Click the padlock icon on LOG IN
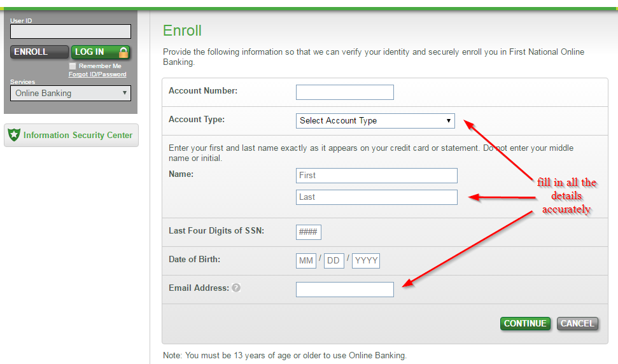Image resolution: width=618 pixels, height=364 pixels. tap(123, 52)
